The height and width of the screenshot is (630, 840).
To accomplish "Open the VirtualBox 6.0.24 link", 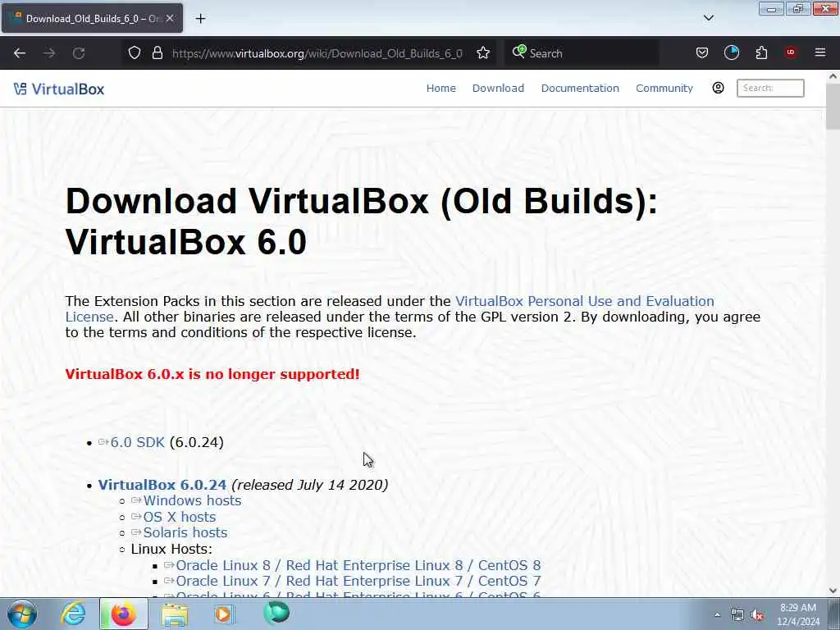I will pyautogui.click(x=162, y=485).
